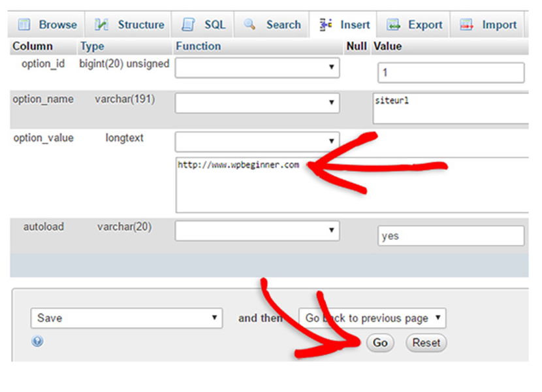Click the Go button
Viewport: 542px width, 392px height.
point(380,342)
